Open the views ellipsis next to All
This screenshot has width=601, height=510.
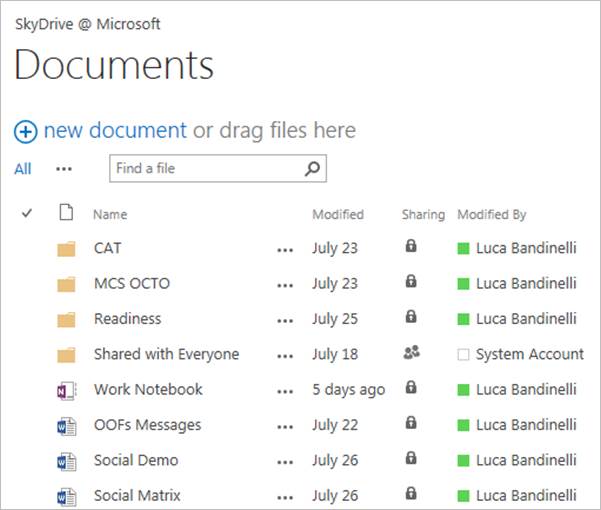coord(64,169)
